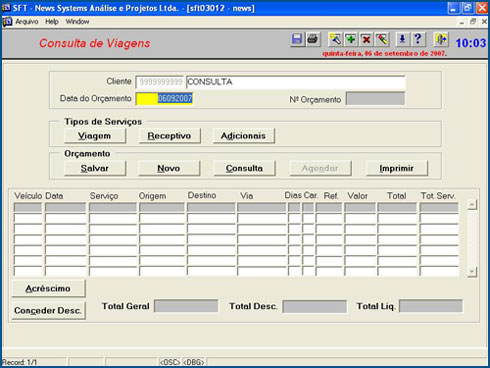Screen dimensions: 490x368
Task: Click the Salvar button
Action: 95,168
